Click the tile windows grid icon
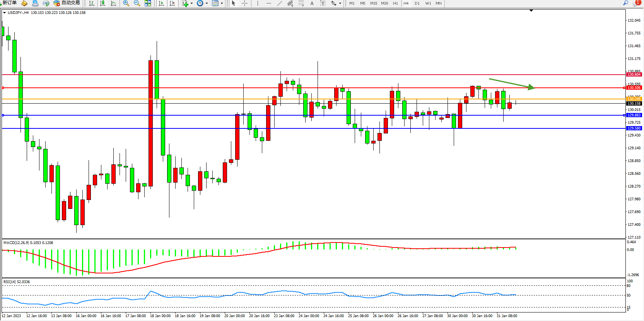This screenshot has height=321, width=644. coord(148,3)
